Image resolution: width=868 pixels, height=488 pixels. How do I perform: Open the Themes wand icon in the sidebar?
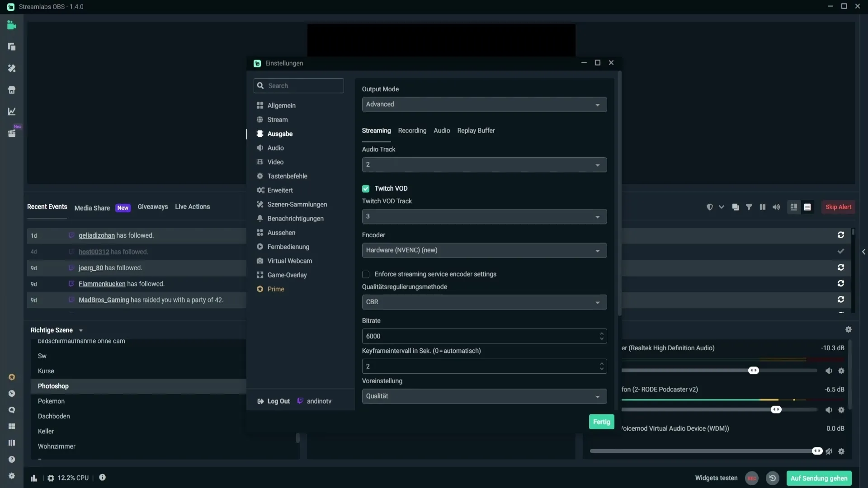click(x=12, y=68)
